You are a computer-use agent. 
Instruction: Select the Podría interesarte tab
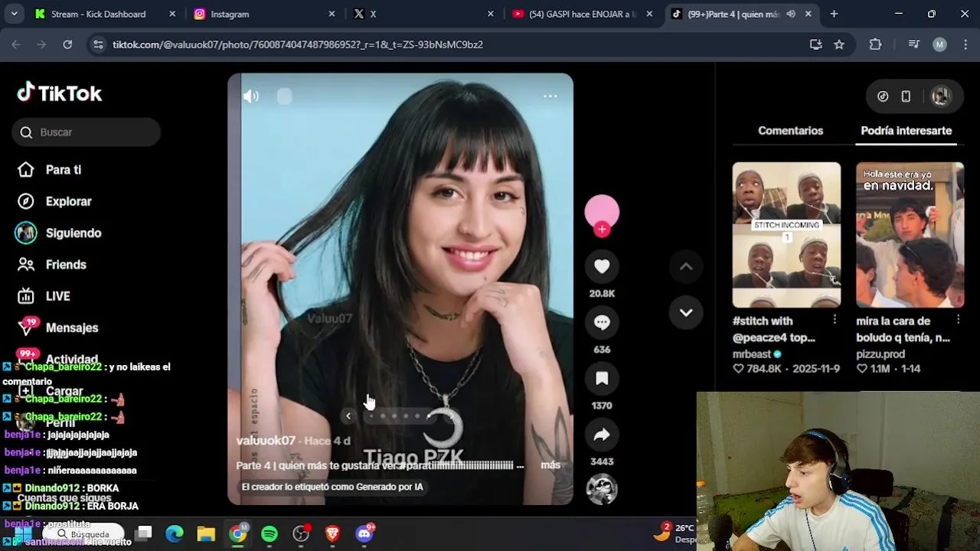(906, 131)
